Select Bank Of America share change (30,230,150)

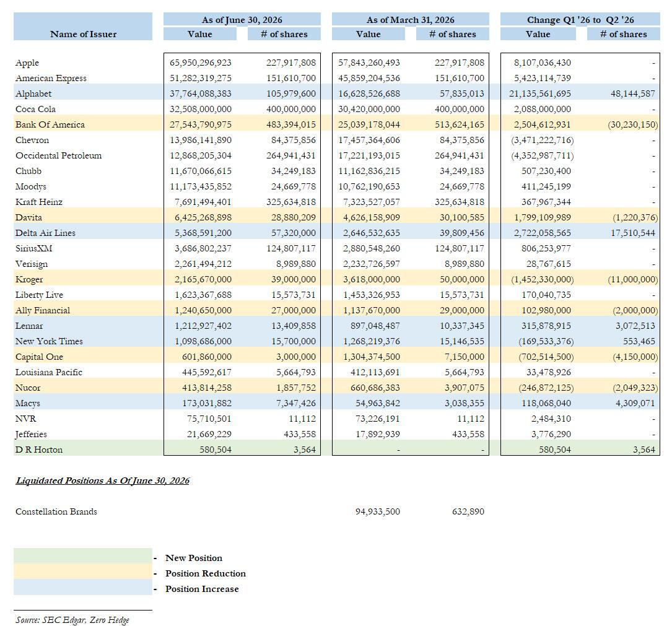(x=632, y=124)
